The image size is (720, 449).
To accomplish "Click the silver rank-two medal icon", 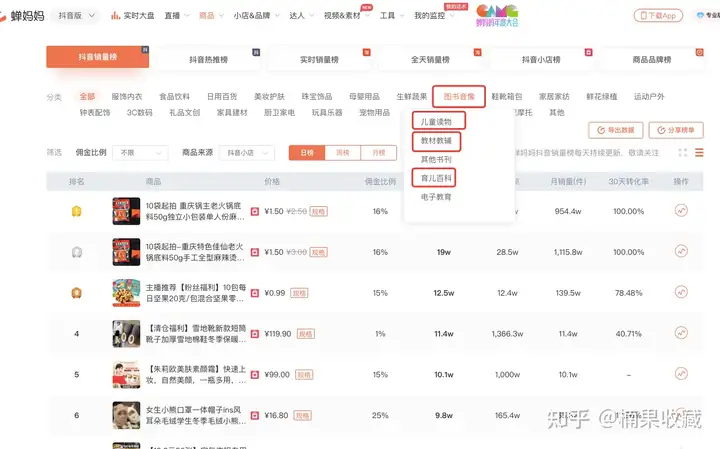I will tap(77, 252).
